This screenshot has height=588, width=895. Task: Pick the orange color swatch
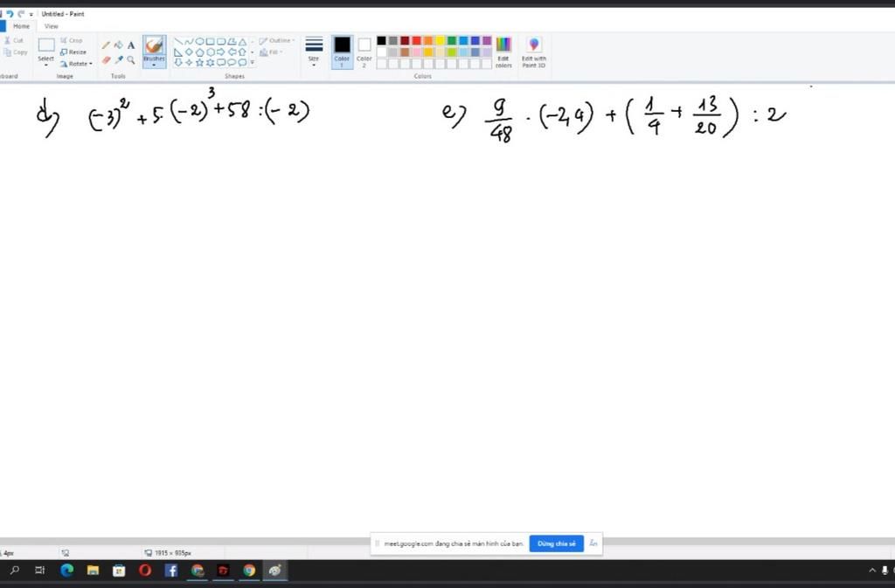coord(428,40)
